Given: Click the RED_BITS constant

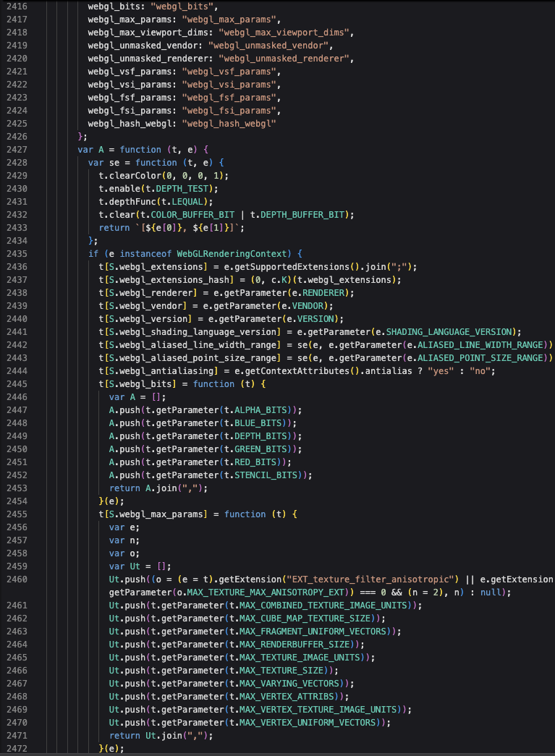Looking at the screenshot, I should [x=255, y=462].
